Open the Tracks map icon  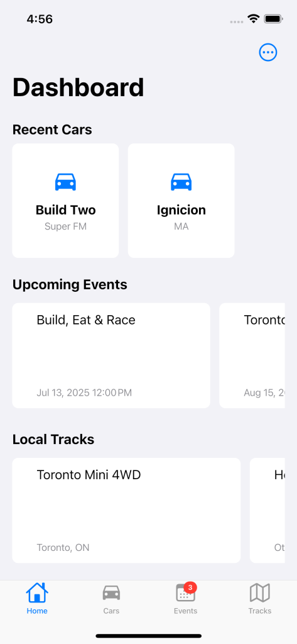point(260,592)
